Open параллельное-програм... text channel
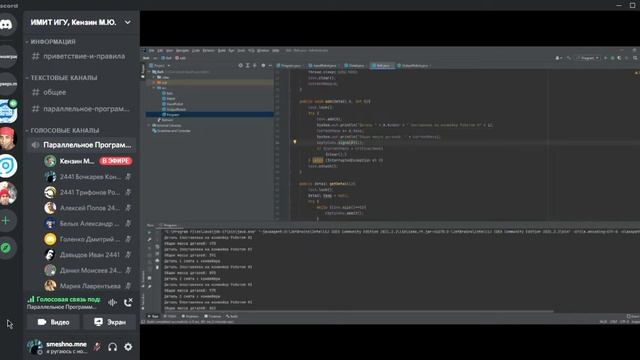 point(82,109)
